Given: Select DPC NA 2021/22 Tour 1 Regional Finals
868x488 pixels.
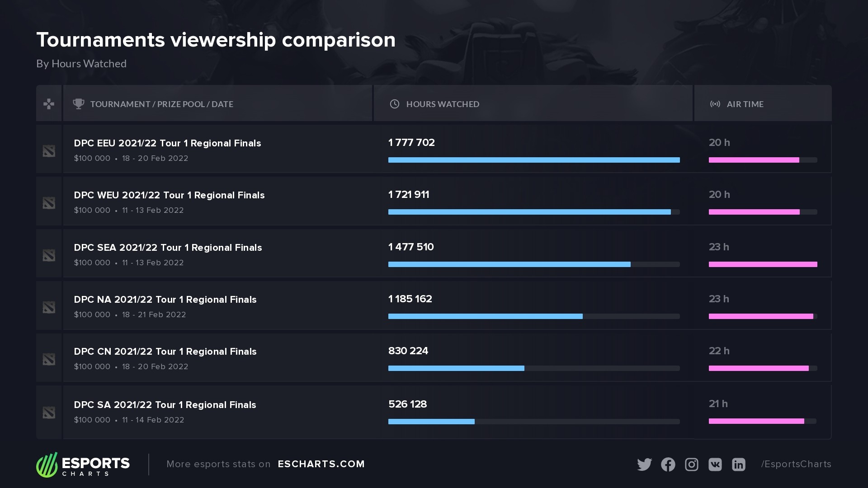Looking at the screenshot, I should click(x=165, y=300).
